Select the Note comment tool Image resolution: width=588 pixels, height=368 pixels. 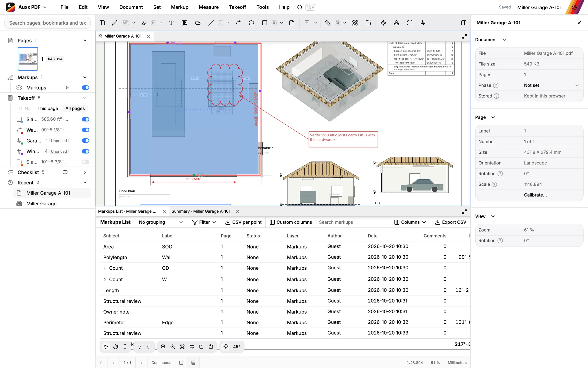click(x=184, y=23)
